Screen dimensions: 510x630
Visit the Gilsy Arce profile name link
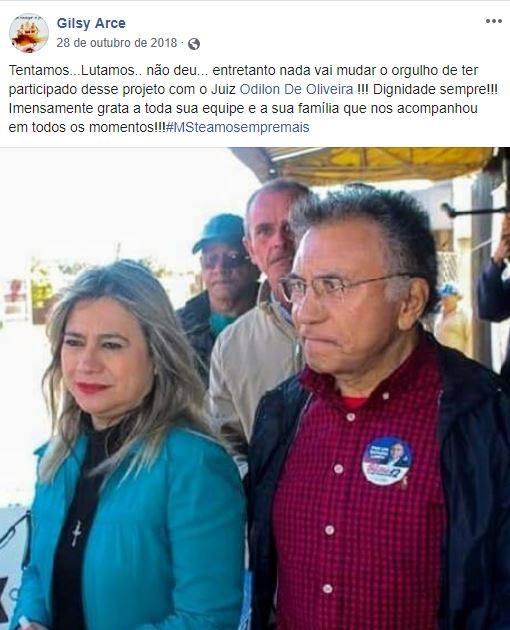(x=91, y=23)
